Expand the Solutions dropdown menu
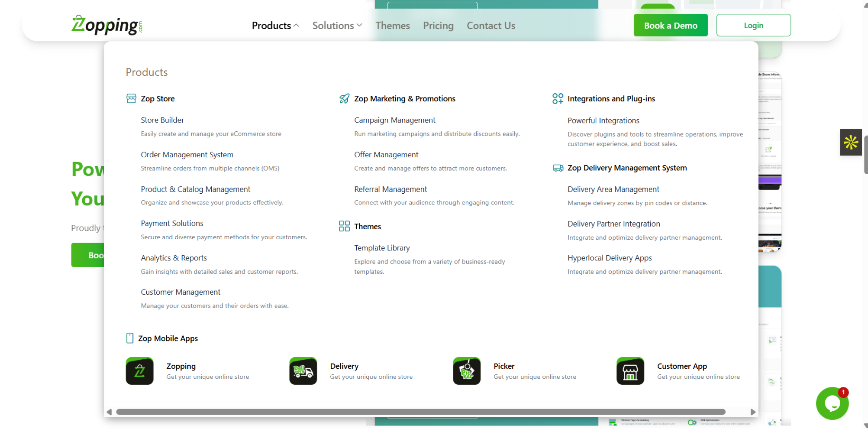Screen dimensions: 868x429 (x=337, y=26)
